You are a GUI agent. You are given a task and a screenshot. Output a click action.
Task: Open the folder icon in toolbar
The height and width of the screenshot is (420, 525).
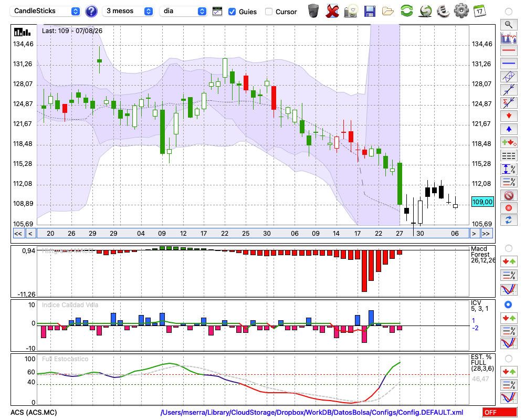pyautogui.click(x=388, y=12)
